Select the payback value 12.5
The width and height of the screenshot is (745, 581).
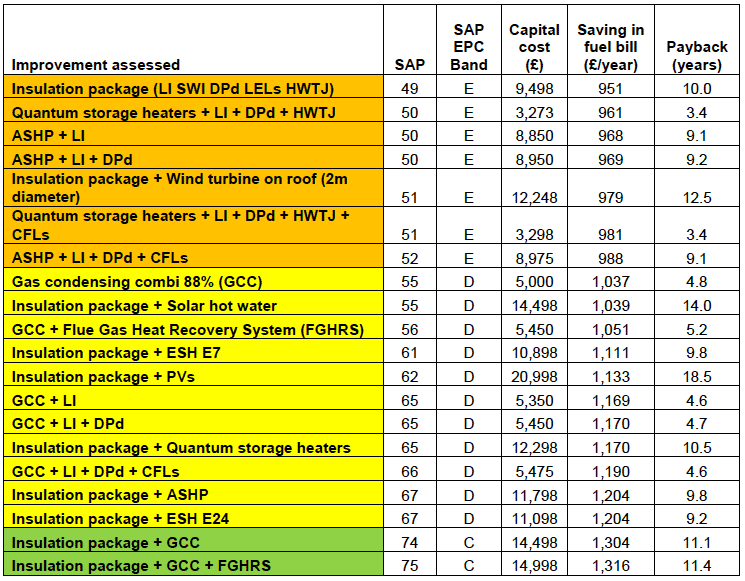(x=697, y=198)
